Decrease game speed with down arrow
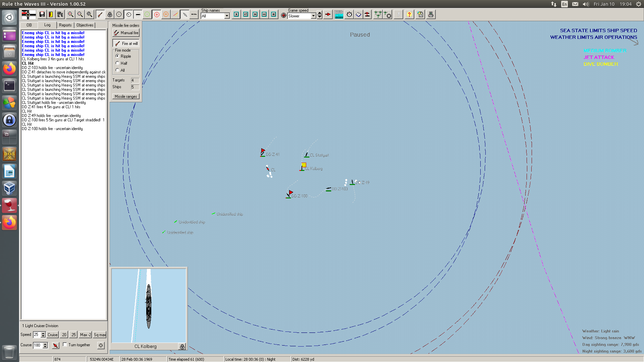The height and width of the screenshot is (362, 644). click(x=320, y=17)
